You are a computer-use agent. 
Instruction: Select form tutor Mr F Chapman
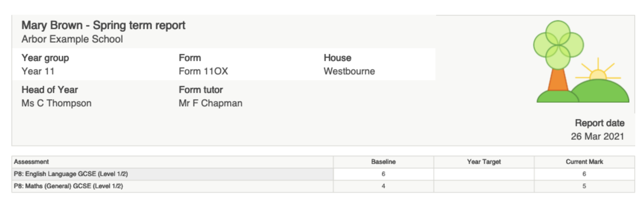click(210, 103)
